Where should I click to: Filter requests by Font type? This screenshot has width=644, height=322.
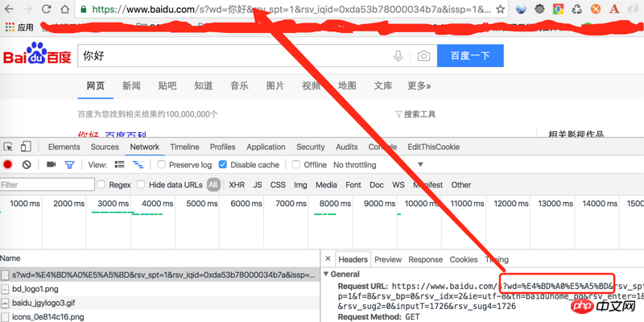[x=353, y=185]
